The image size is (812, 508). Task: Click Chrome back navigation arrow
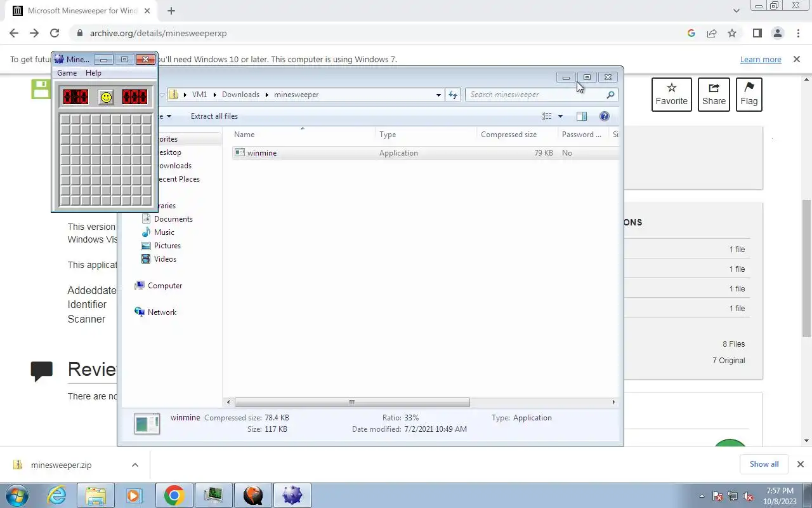coord(14,33)
